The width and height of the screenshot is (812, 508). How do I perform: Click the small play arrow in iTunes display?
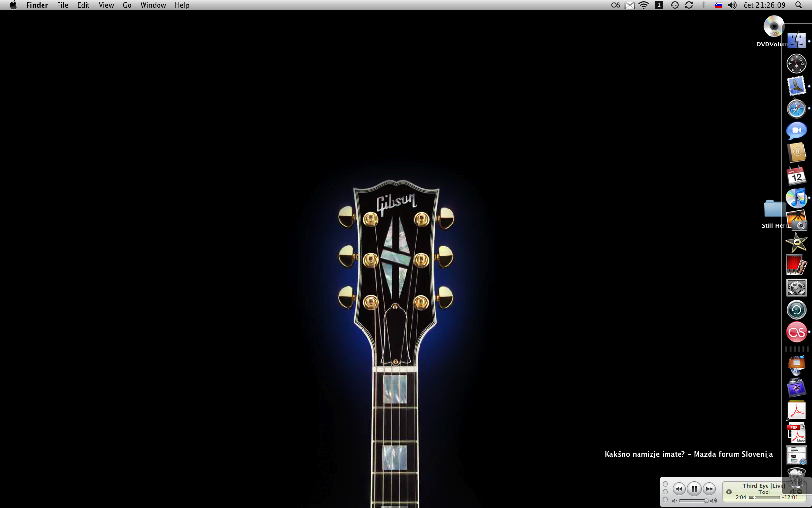[729, 492]
